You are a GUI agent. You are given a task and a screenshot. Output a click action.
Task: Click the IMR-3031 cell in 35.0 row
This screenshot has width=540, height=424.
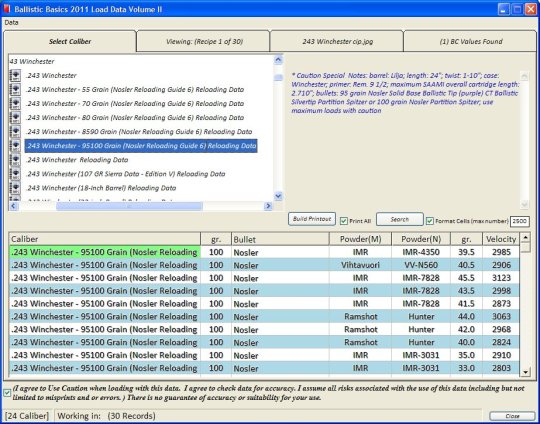tap(421, 355)
